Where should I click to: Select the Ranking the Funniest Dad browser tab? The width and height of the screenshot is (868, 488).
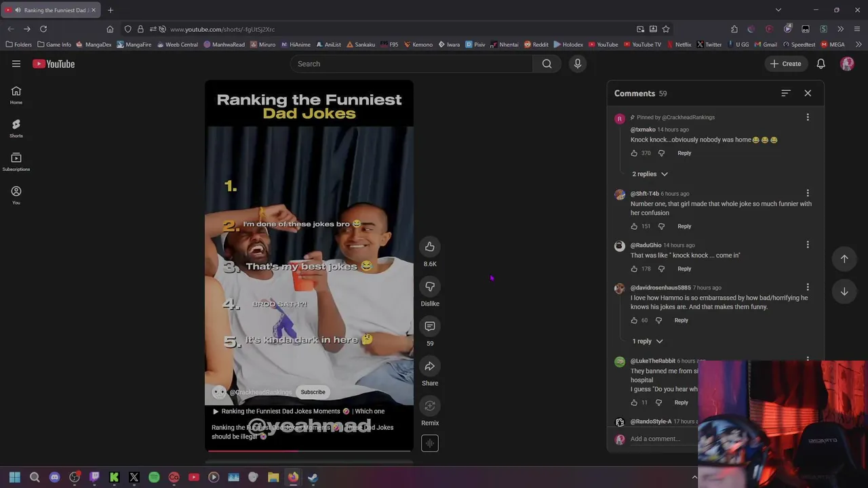click(50, 10)
